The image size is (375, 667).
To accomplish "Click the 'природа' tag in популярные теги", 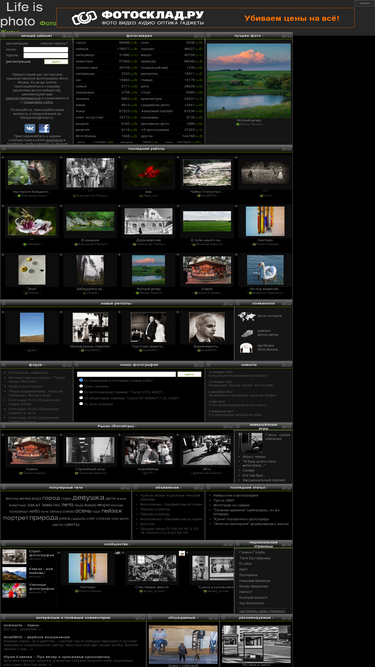I will click(43, 518).
